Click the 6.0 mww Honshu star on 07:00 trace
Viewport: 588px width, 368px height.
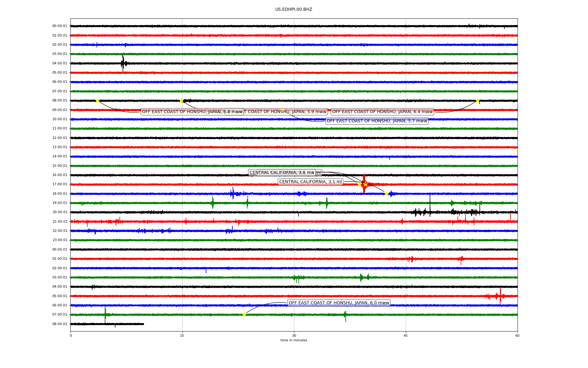(x=244, y=314)
